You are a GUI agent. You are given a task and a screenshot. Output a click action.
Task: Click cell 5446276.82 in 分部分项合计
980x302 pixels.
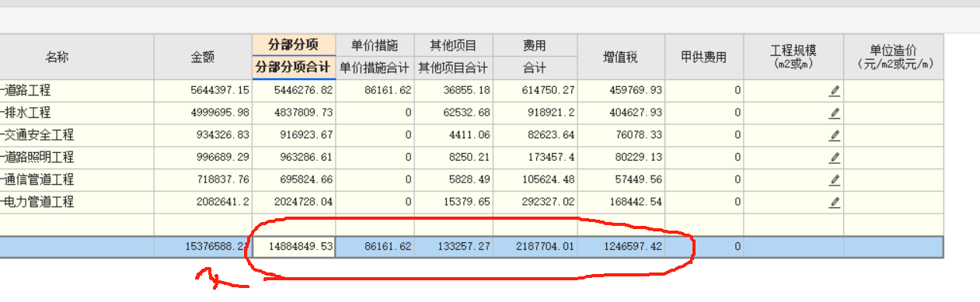click(x=294, y=91)
